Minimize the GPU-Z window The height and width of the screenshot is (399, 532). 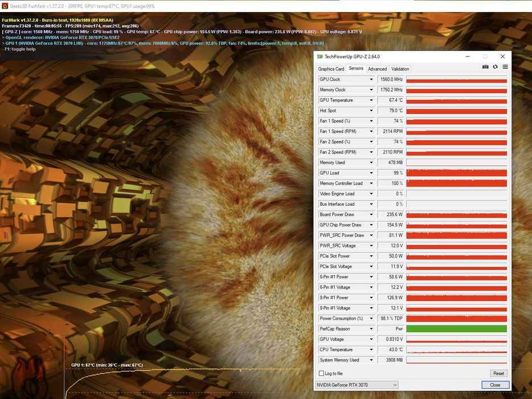[x=468, y=56]
